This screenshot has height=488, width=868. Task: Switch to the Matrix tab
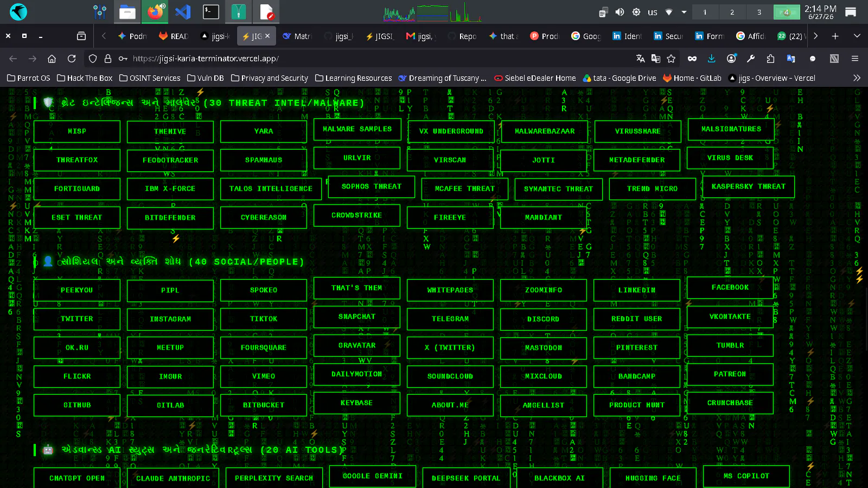(298, 36)
